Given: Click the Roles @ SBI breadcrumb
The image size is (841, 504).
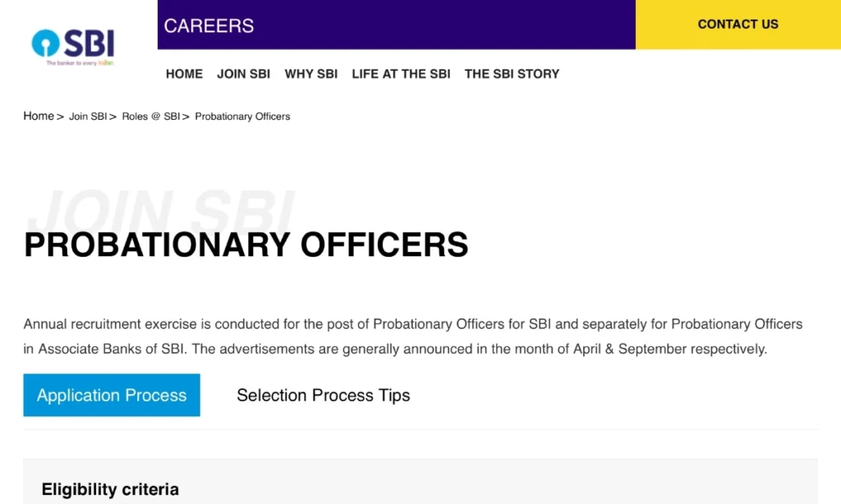Looking at the screenshot, I should pos(151,116).
